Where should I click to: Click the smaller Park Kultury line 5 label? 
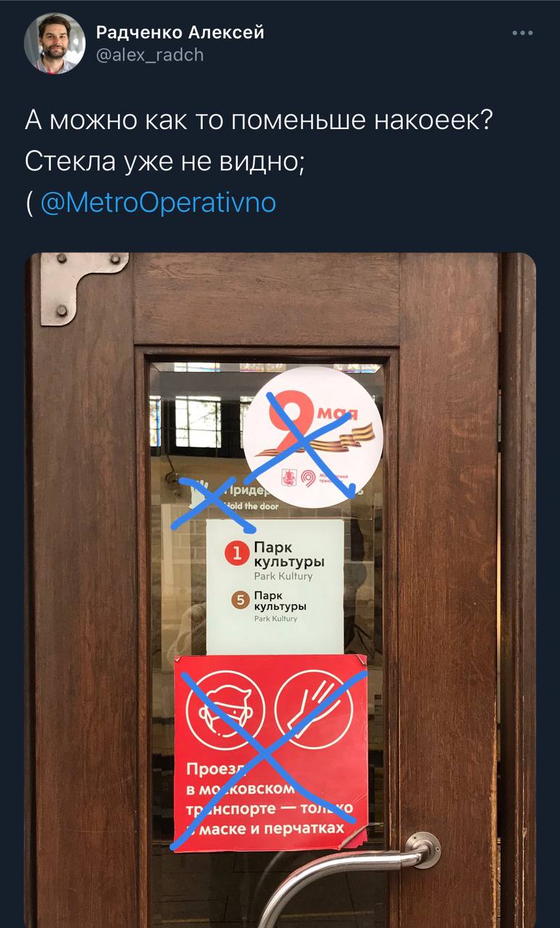275,618
